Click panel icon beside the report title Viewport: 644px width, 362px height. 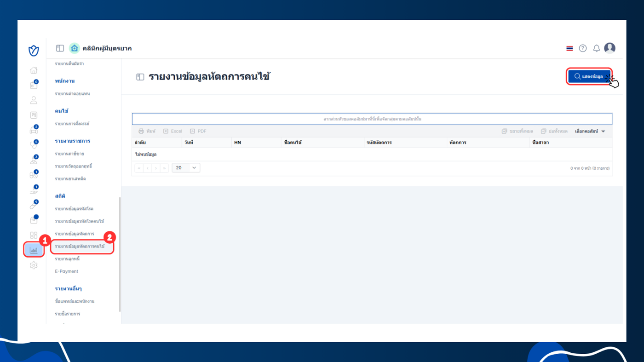pos(140,77)
